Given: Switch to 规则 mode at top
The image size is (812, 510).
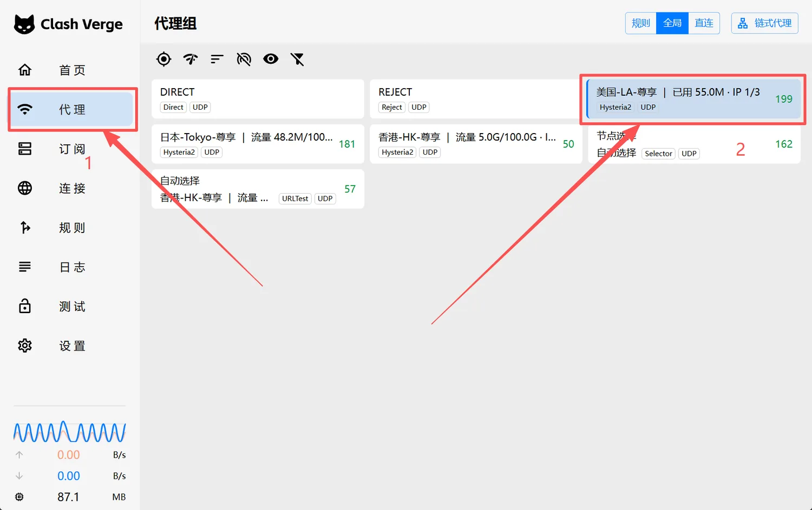Looking at the screenshot, I should pyautogui.click(x=641, y=23).
